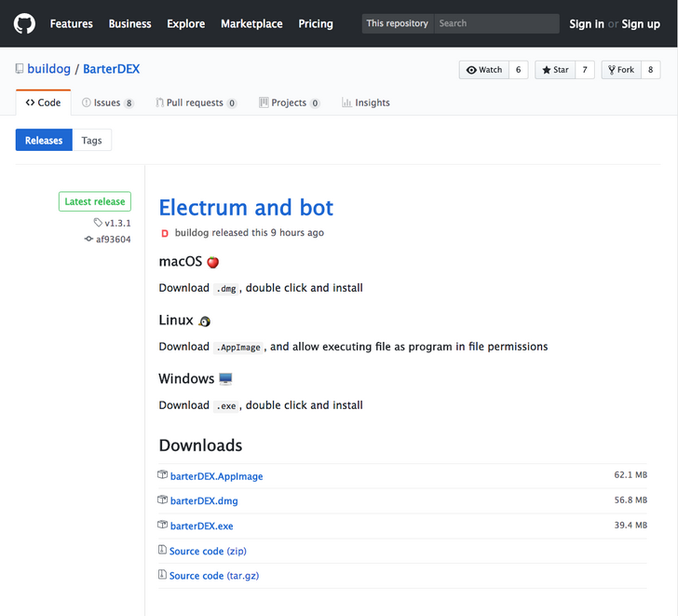678x616 pixels.
Task: Click package icon beside barterDEX.dmg
Action: (x=163, y=500)
